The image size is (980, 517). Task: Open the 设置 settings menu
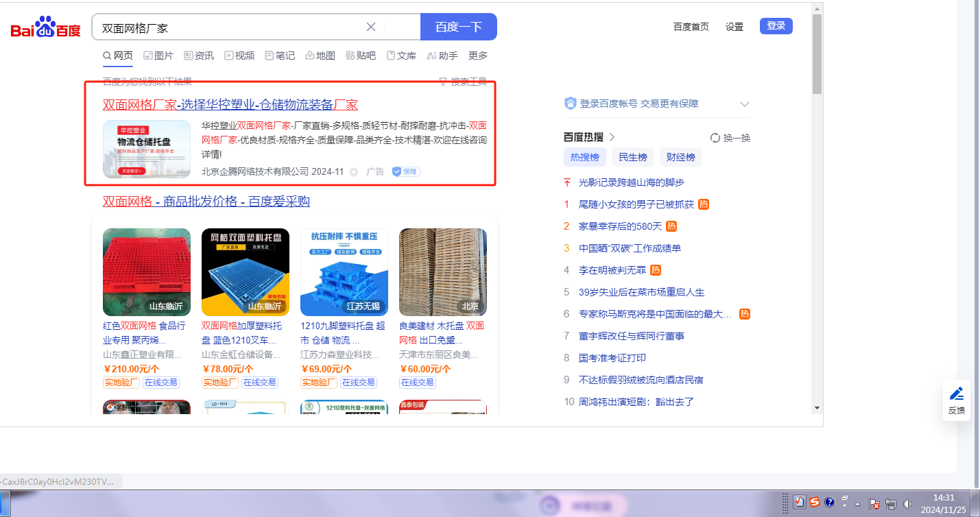[x=734, y=27]
